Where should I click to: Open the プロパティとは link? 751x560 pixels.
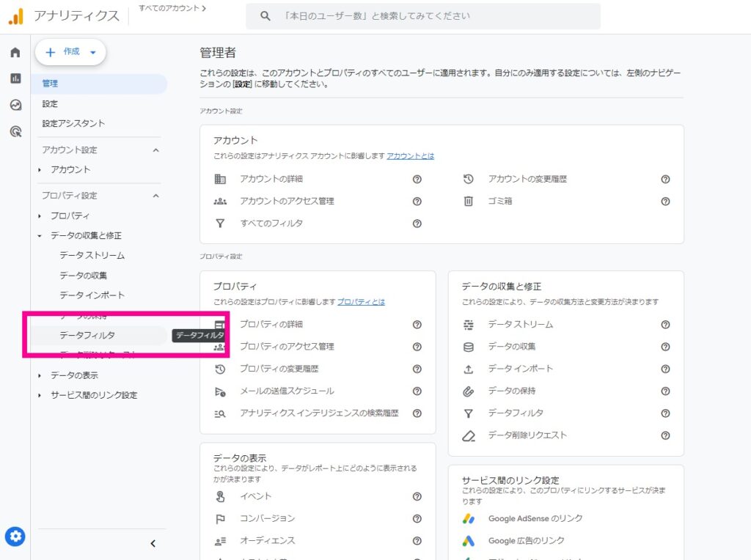click(361, 301)
